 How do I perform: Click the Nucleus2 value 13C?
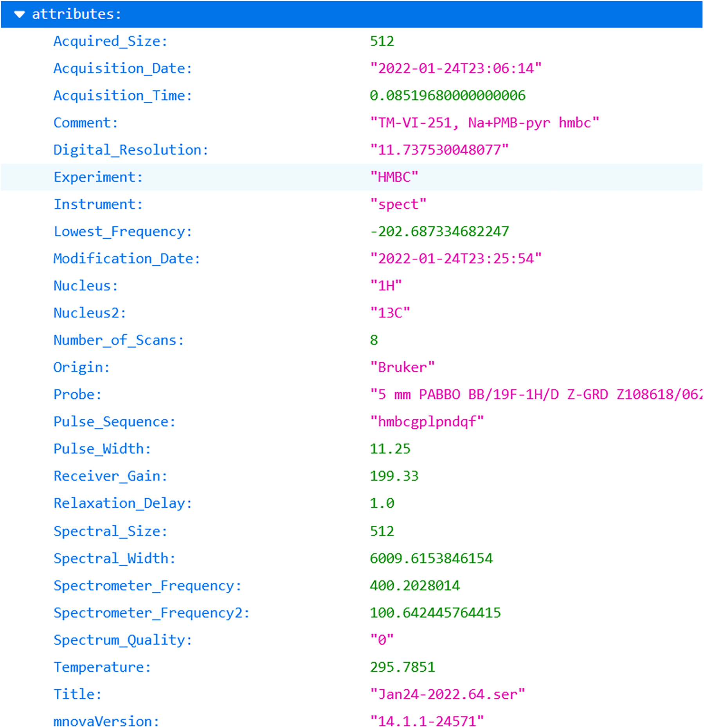pos(390,312)
